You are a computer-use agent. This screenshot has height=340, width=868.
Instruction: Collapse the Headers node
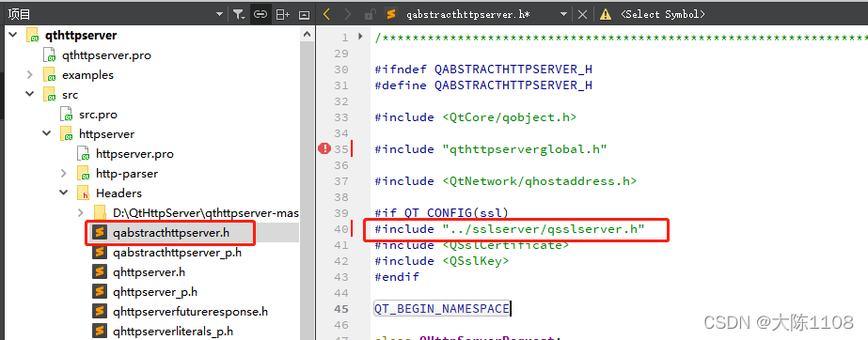[65, 193]
